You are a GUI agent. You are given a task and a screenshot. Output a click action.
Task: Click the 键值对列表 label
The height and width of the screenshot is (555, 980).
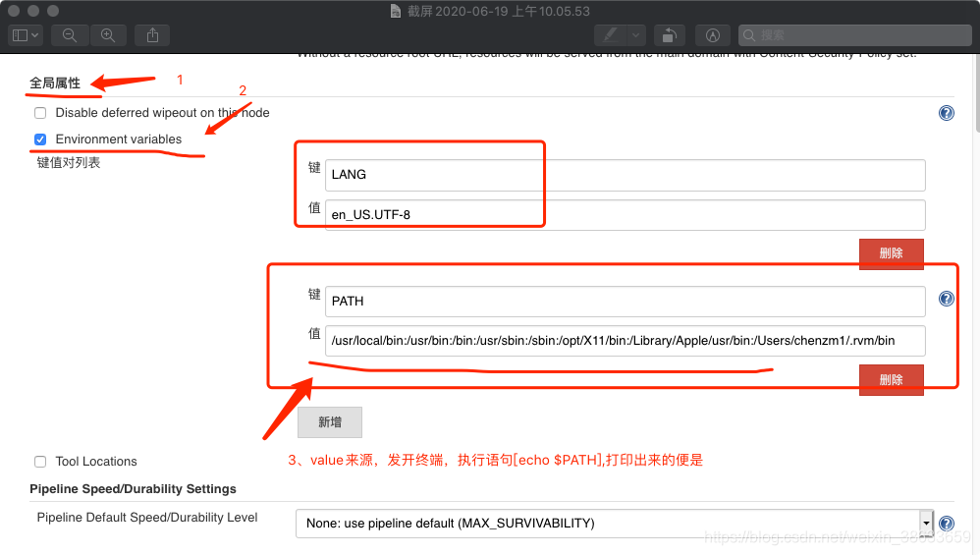click(69, 163)
